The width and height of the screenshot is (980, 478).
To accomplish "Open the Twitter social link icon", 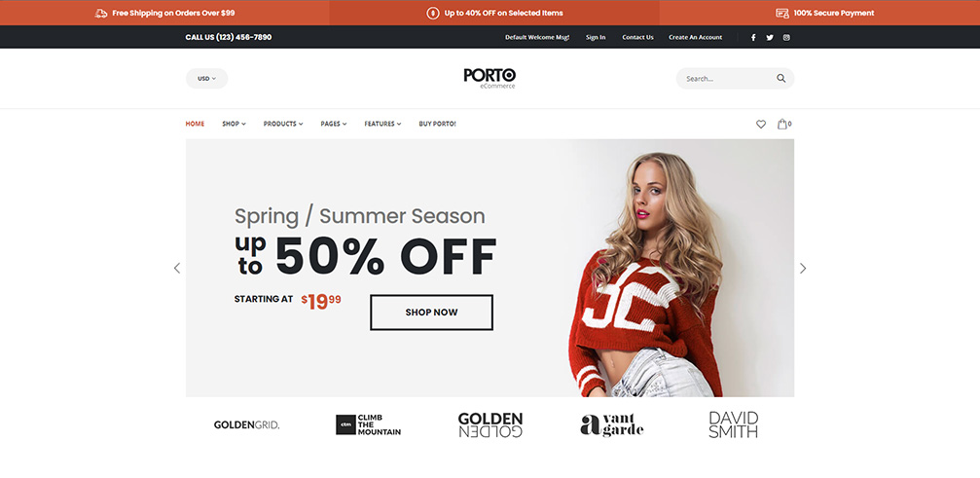I will [x=770, y=38].
